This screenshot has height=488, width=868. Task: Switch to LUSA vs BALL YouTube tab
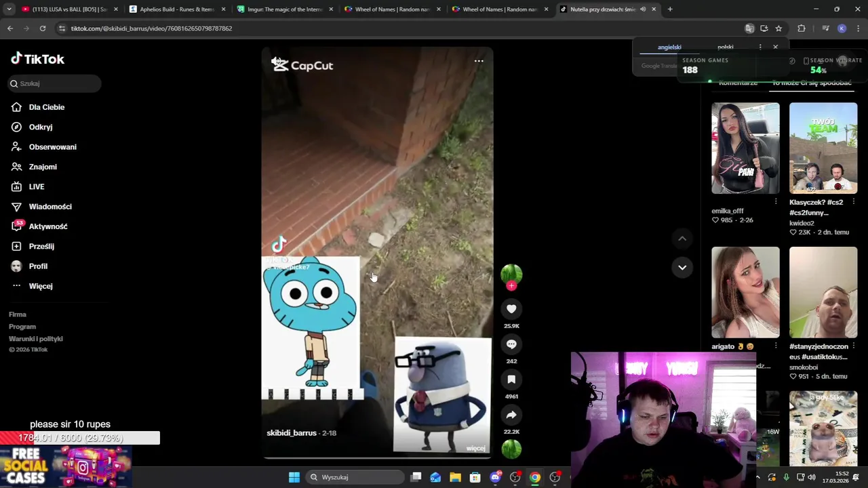coord(70,9)
